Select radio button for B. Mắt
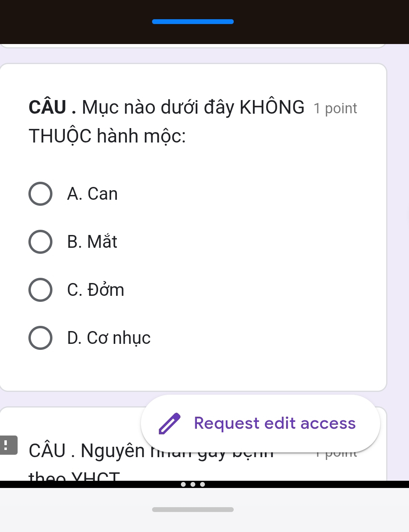 pos(40,242)
